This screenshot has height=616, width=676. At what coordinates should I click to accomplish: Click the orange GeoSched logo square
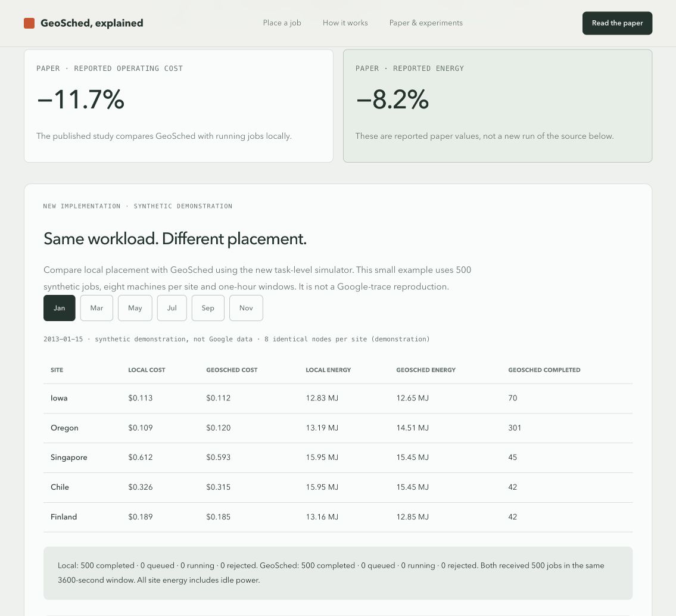(x=29, y=23)
